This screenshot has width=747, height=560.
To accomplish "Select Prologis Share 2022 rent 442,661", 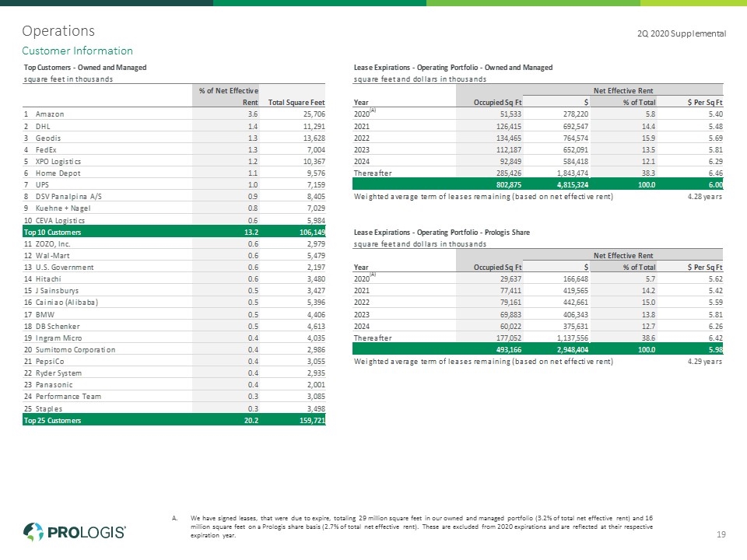I will (576, 303).
